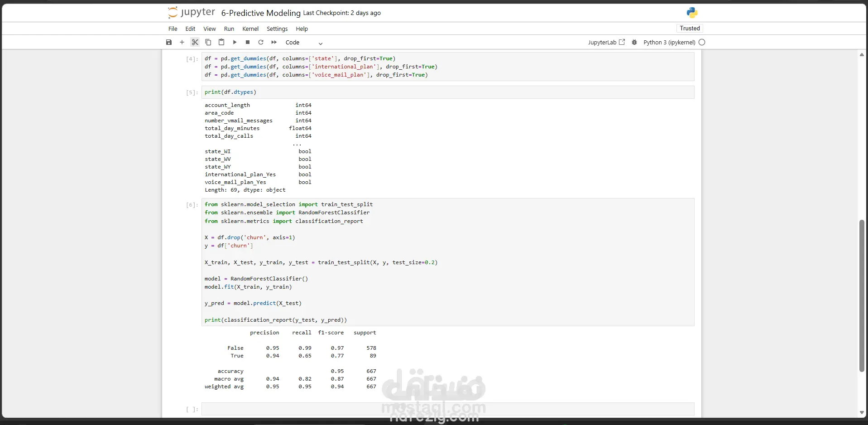Click the vertical scrollbar down arrow

(x=862, y=412)
